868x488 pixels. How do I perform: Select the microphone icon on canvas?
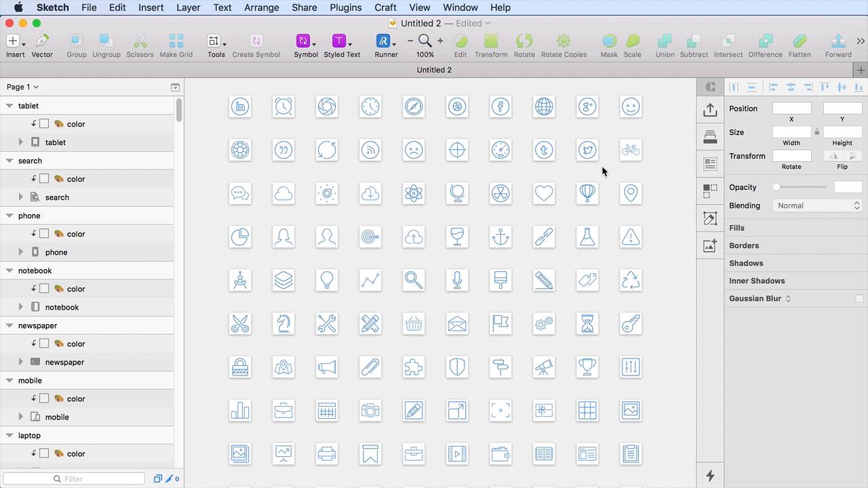point(457,280)
